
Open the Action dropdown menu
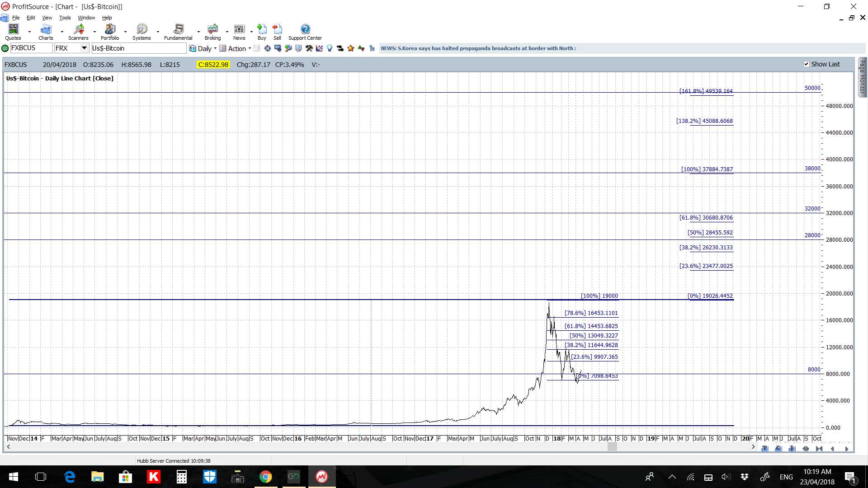pyautogui.click(x=235, y=48)
